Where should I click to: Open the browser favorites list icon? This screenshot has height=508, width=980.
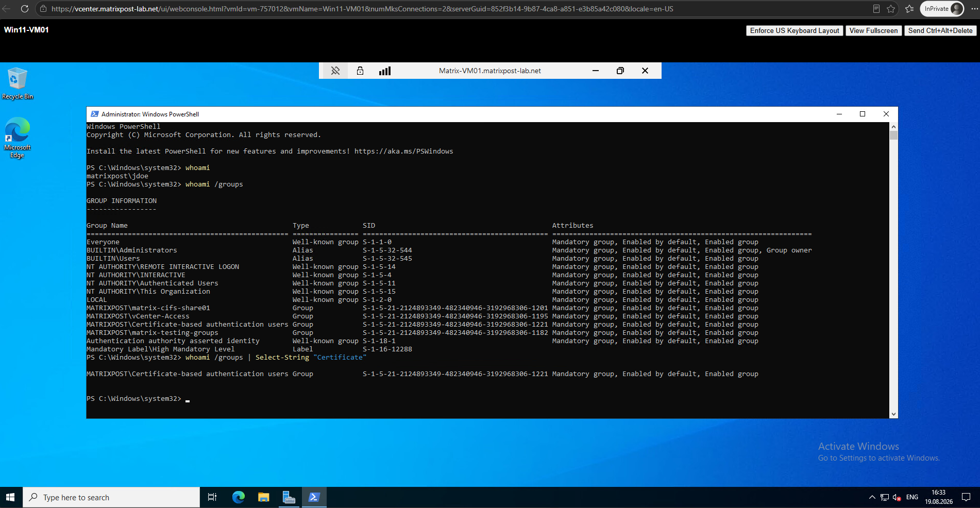909,9
